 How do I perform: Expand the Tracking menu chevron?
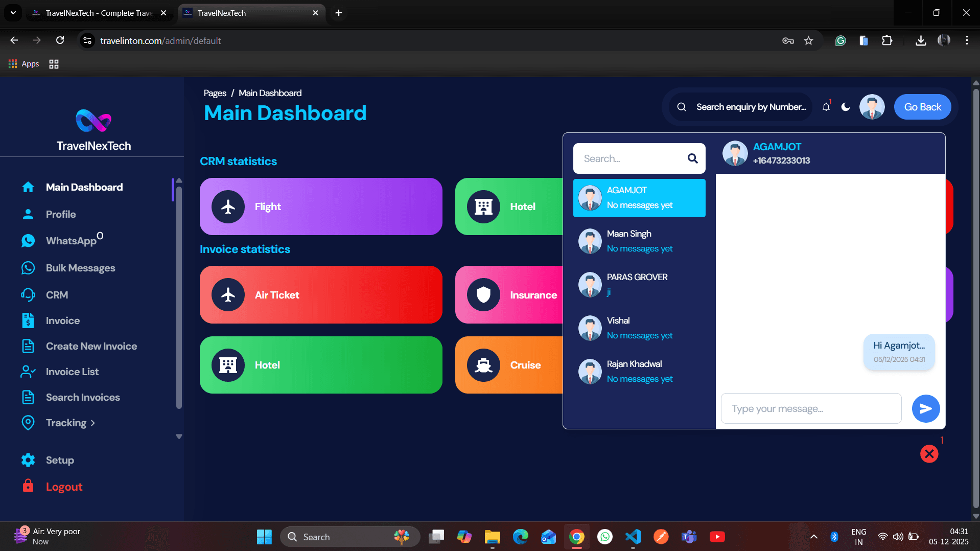click(x=92, y=423)
